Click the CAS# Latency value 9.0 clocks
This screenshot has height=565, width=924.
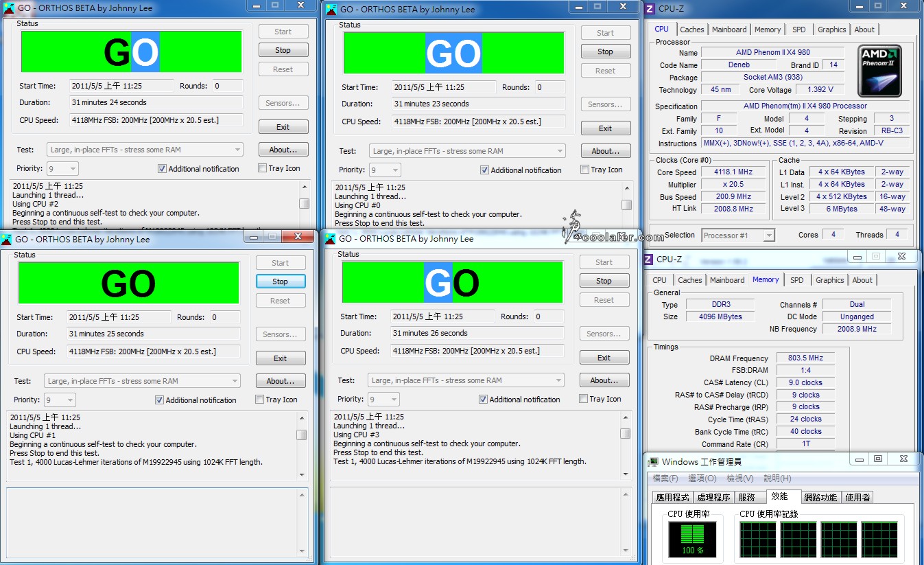click(806, 382)
